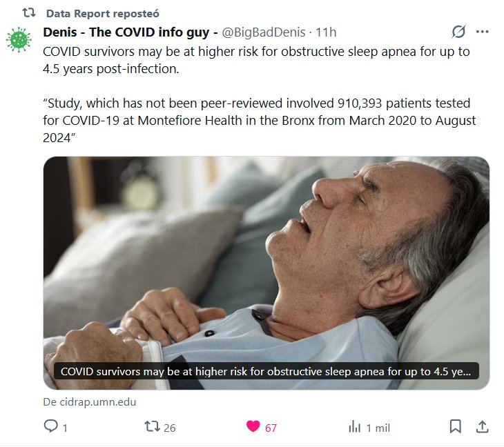Repost the tweet using the bottom retweet icon

coord(152,427)
